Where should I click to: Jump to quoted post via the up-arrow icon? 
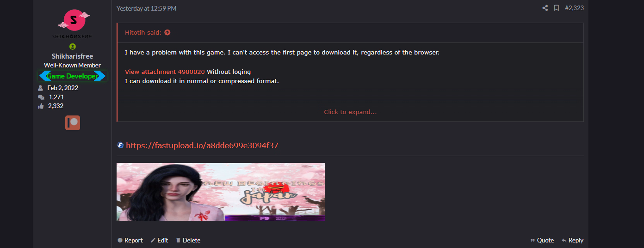(x=167, y=32)
